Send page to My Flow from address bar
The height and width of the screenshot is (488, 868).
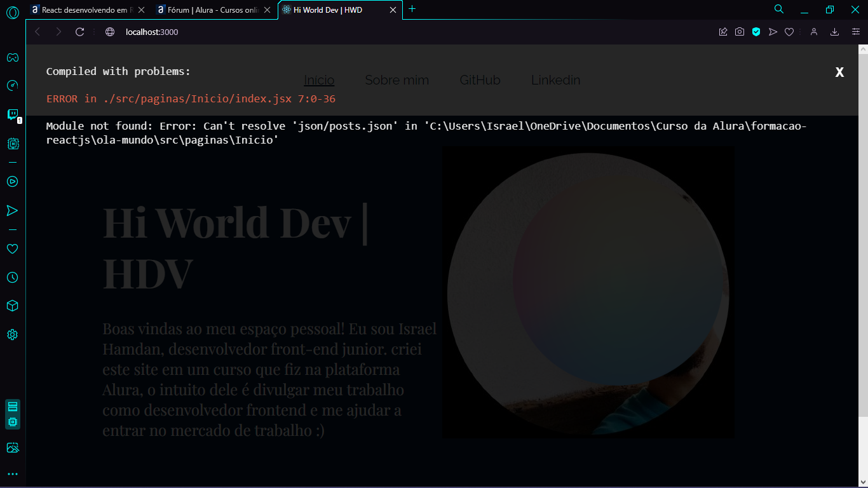coord(773,32)
